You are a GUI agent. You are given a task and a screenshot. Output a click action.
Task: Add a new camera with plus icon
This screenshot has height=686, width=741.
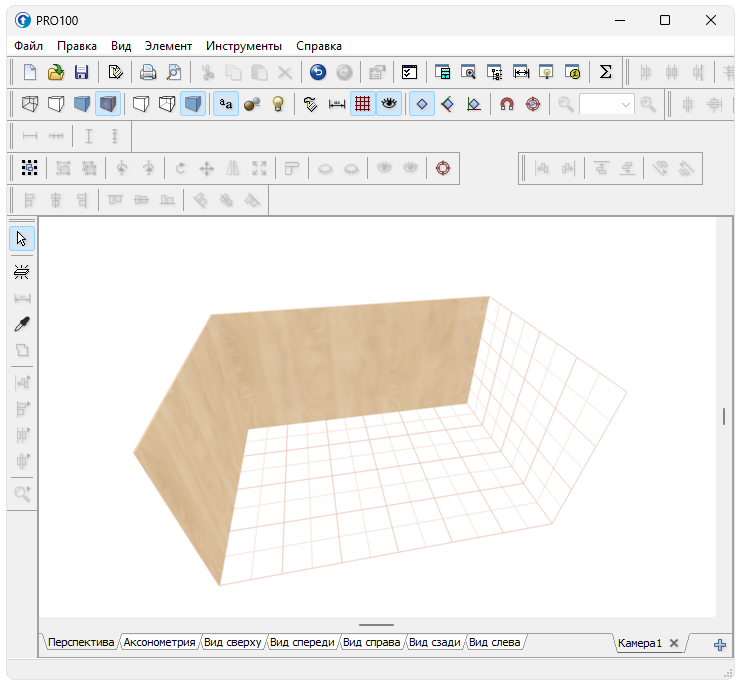pyautogui.click(x=720, y=644)
